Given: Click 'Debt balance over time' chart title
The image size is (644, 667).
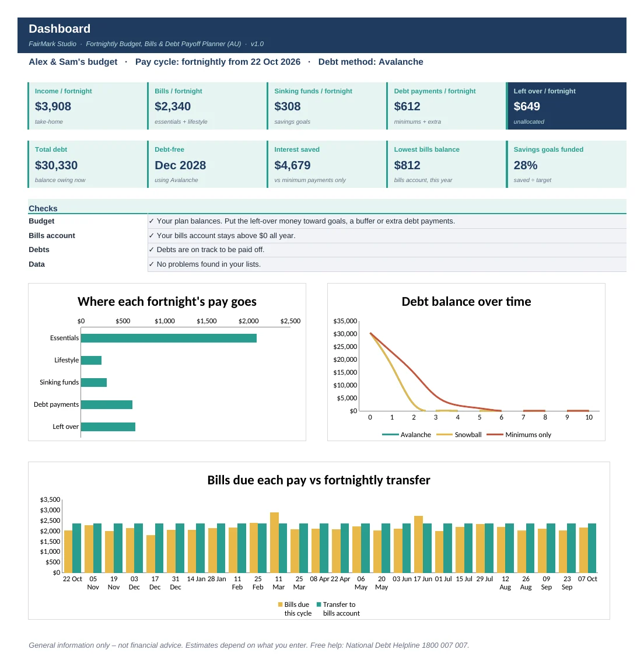Looking at the screenshot, I should [466, 302].
